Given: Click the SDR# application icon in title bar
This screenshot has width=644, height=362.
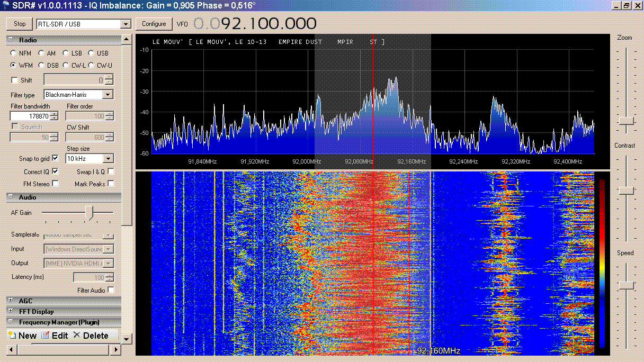Looking at the screenshot, I should pyautogui.click(x=5, y=5).
